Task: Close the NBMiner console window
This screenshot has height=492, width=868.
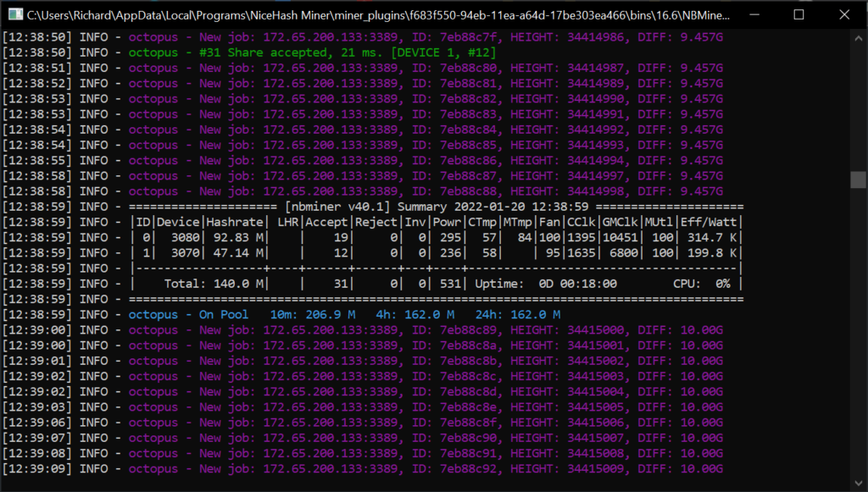Action: tap(844, 14)
